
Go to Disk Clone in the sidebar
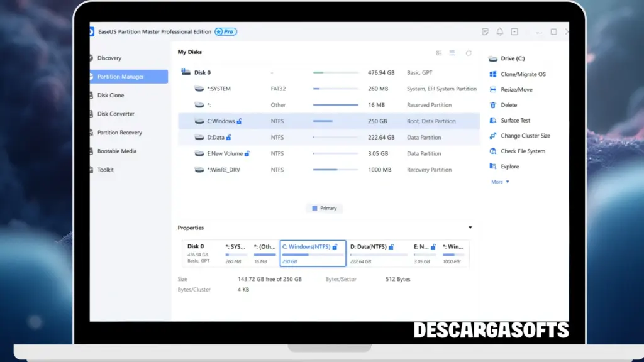coord(111,96)
